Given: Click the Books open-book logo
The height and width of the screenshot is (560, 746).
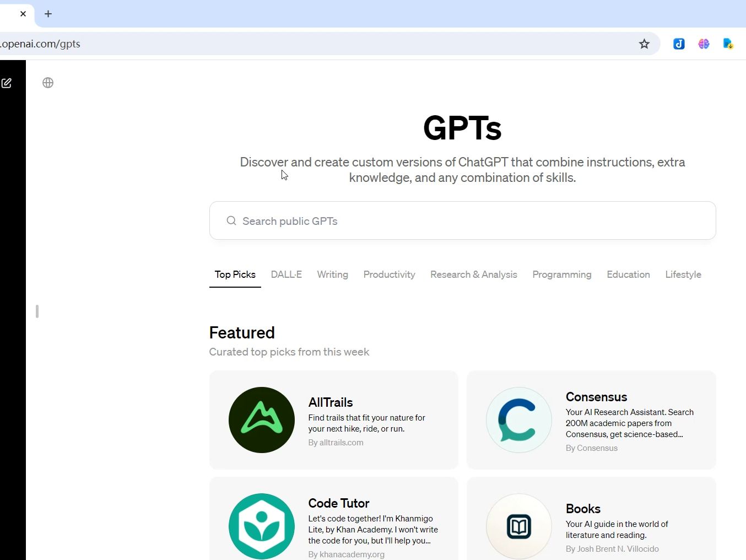Looking at the screenshot, I should [519, 526].
